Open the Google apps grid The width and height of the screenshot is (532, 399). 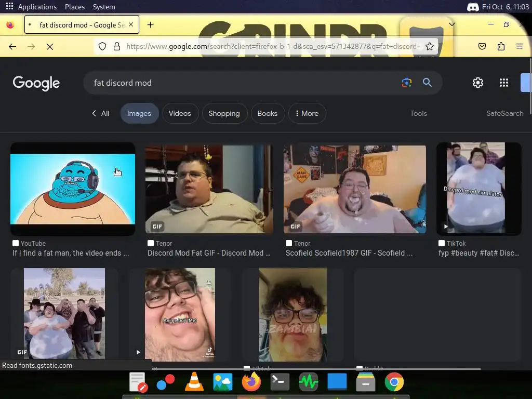[504, 83]
